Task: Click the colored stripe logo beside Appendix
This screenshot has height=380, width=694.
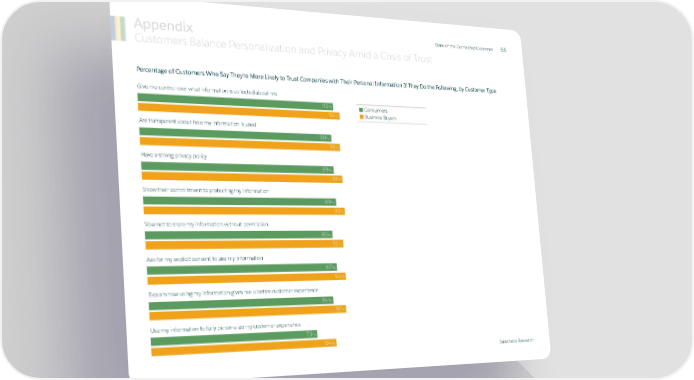Action: 118,28
